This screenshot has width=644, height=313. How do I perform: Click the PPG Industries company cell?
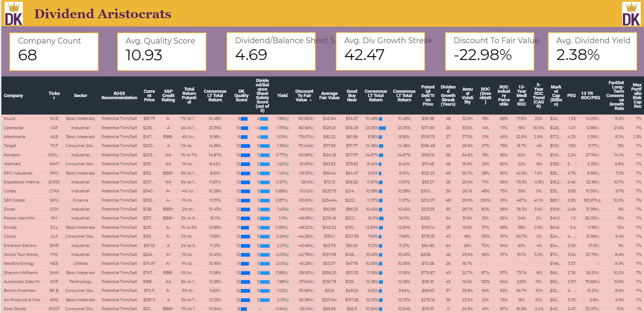point(18,173)
